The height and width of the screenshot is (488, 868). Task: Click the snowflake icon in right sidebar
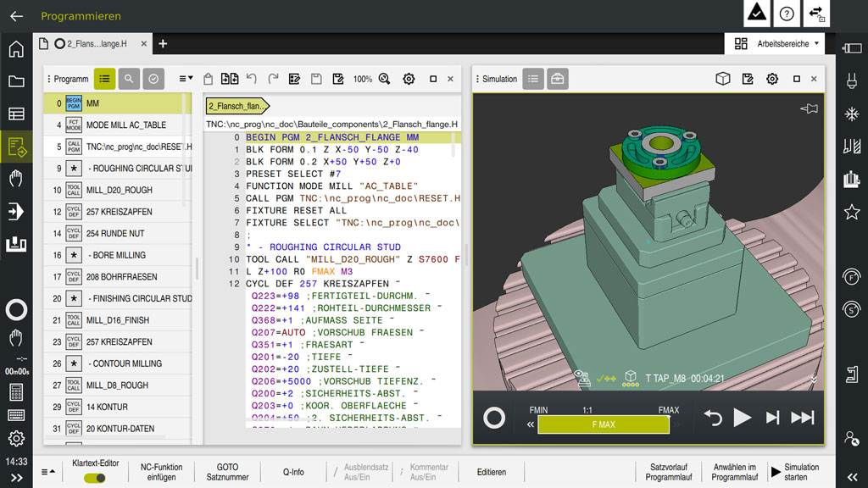coord(851,114)
